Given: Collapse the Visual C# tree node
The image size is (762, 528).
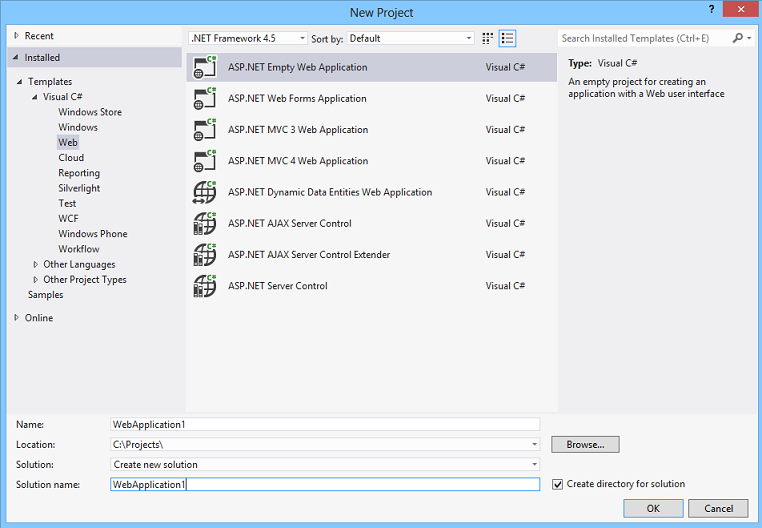Looking at the screenshot, I should [x=35, y=97].
